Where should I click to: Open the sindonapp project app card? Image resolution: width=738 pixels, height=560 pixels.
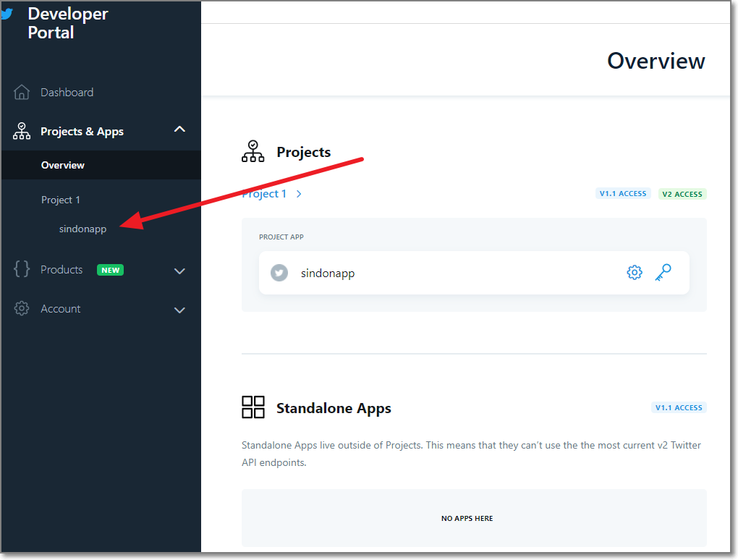click(474, 273)
